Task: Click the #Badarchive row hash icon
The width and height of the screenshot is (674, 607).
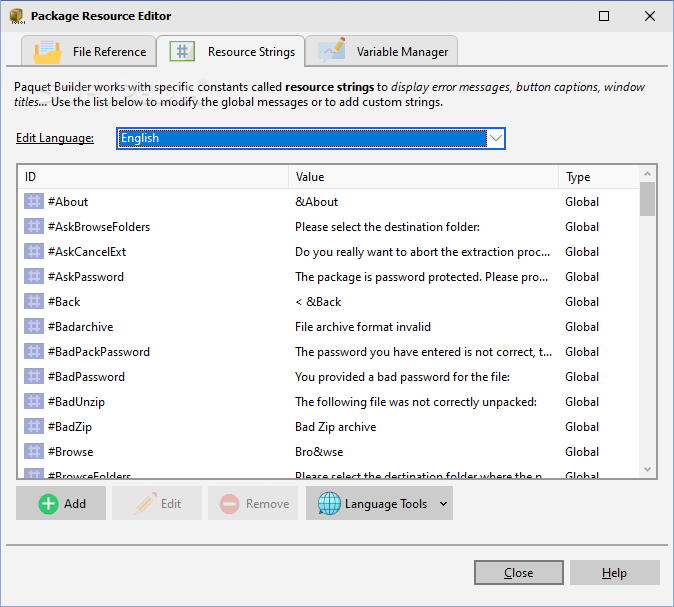Action: 34,326
